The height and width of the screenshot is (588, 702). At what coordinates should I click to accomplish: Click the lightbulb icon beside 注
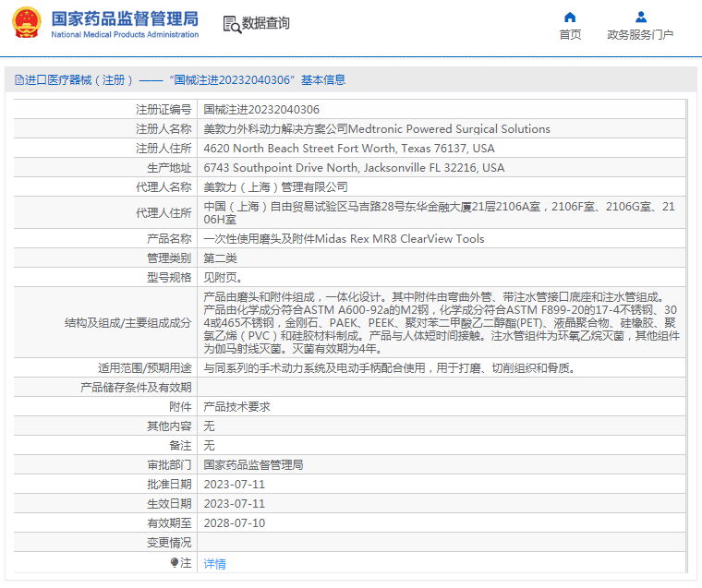tap(175, 562)
